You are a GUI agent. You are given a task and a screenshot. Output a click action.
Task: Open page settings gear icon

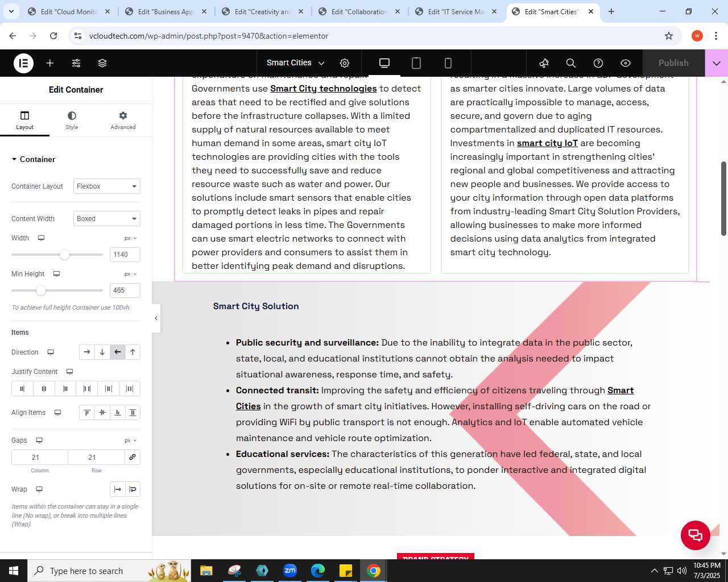click(x=345, y=63)
